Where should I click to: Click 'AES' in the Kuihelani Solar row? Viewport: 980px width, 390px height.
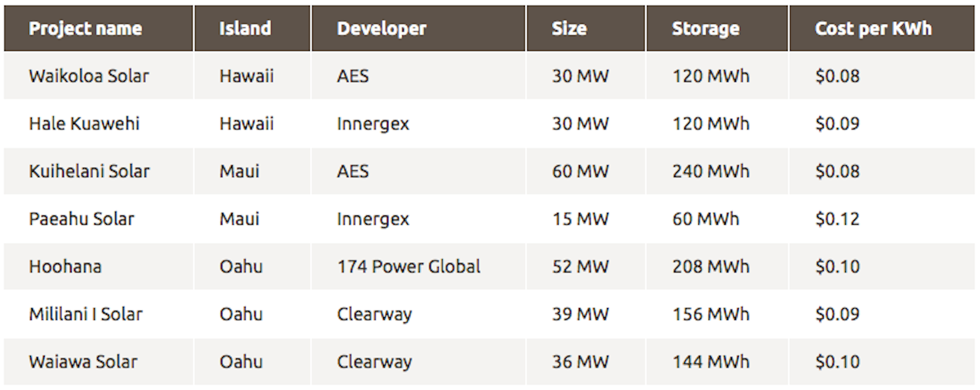(353, 171)
